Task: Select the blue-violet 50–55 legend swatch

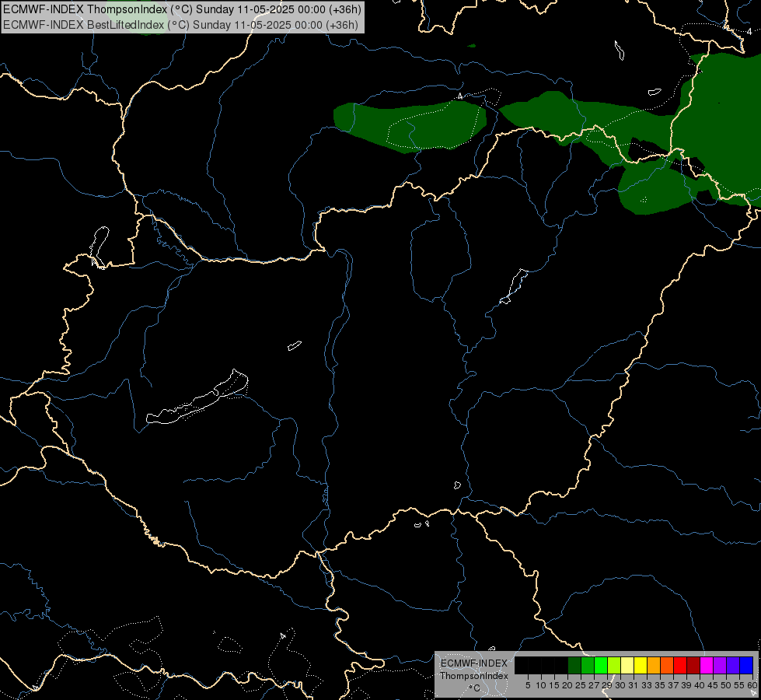Action: point(733,665)
